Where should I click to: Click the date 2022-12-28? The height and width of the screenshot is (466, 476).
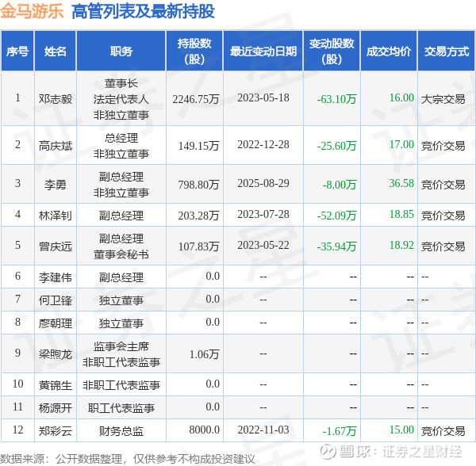click(263, 144)
